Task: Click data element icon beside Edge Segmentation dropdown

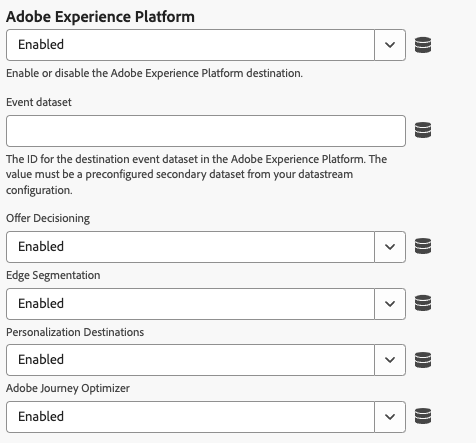Action: tap(423, 303)
